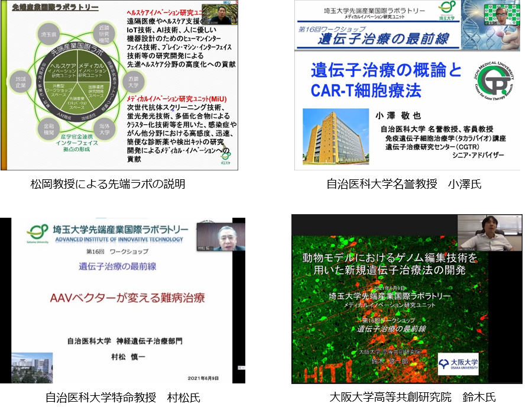Click the date 2021年6月9日 on AAV slide
This screenshot has height=413, width=532.
203,378
